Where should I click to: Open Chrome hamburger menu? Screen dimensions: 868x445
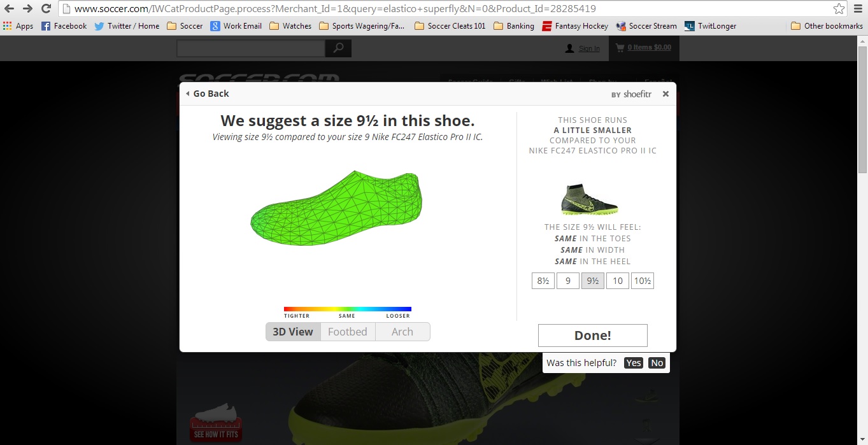[858, 9]
